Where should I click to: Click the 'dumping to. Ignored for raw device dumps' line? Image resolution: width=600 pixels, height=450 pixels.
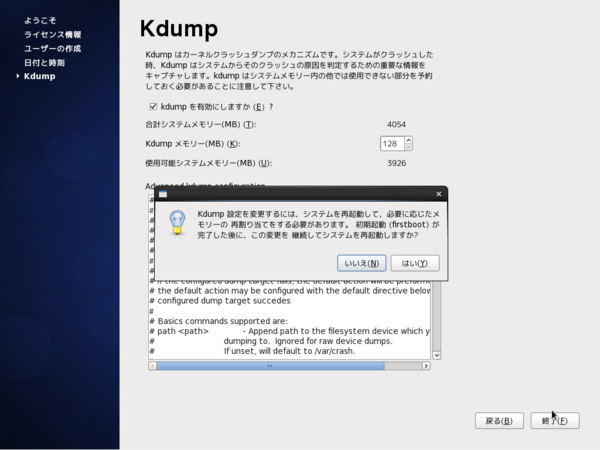[308, 341]
